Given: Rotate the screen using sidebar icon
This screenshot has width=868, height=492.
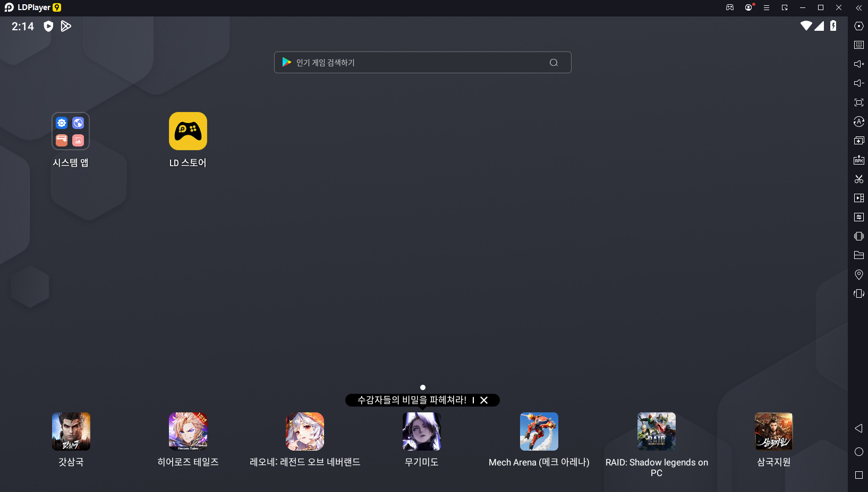Looking at the screenshot, I should click(x=858, y=294).
